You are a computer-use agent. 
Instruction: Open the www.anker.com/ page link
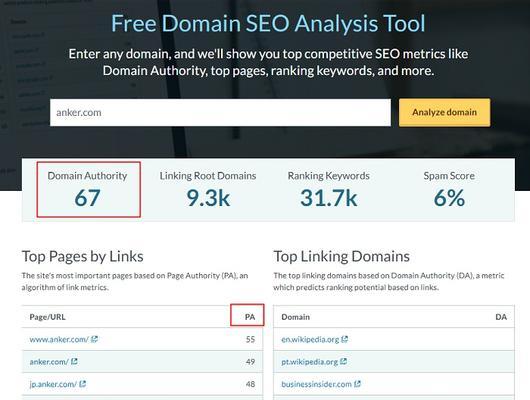tap(59, 339)
